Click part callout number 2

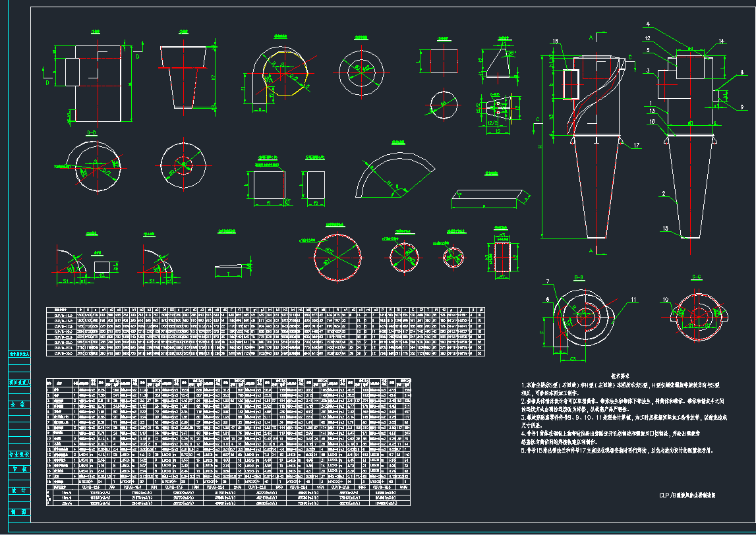tap(664, 193)
